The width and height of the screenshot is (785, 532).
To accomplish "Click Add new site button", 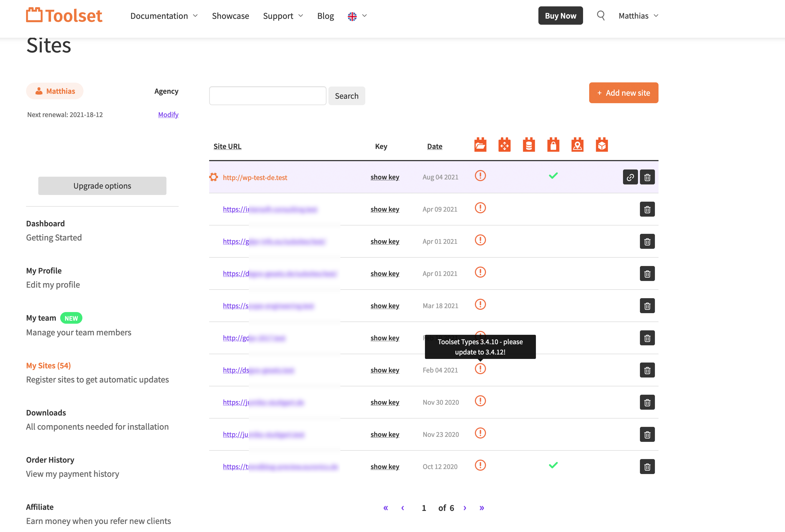I will coord(624,93).
